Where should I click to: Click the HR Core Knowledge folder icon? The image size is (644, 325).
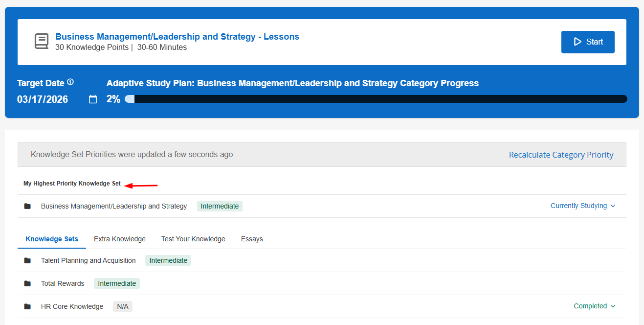tap(27, 306)
